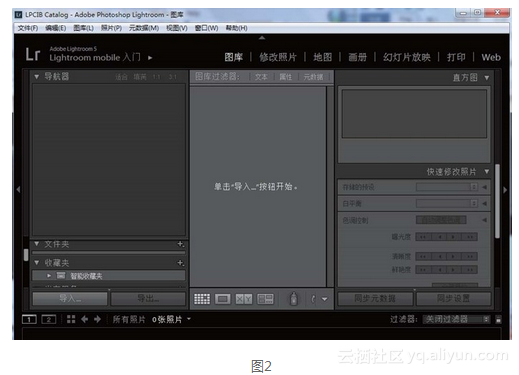The image size is (519, 375).
Task: Open the 存储的预设 dropdown
Action: coord(447,187)
